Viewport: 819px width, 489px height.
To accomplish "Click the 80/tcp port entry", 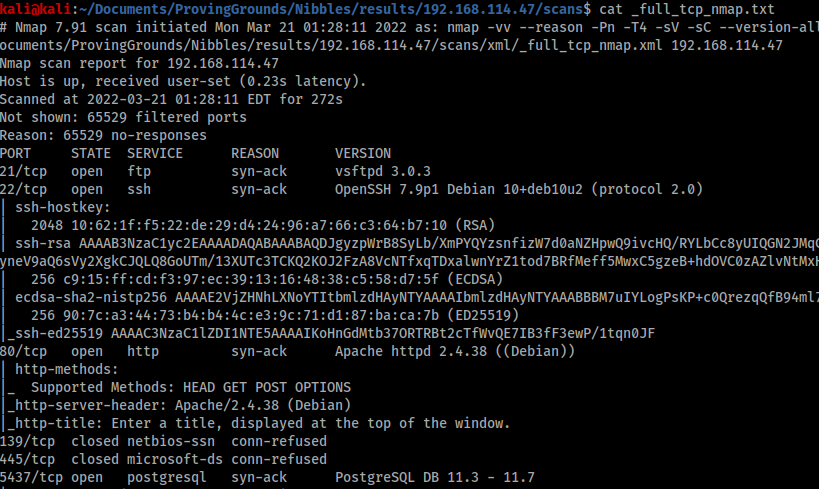I will click(24, 352).
